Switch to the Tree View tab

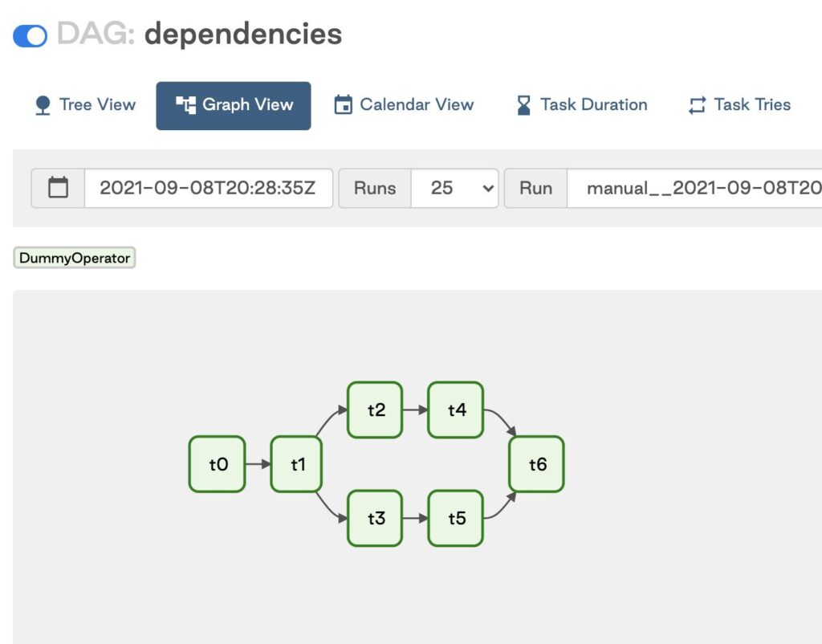click(83, 104)
